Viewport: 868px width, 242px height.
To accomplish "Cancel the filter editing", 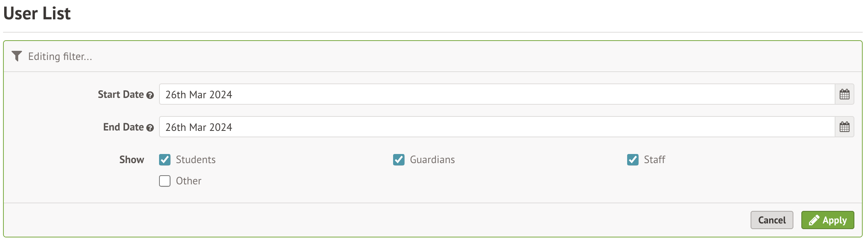I will (x=771, y=220).
